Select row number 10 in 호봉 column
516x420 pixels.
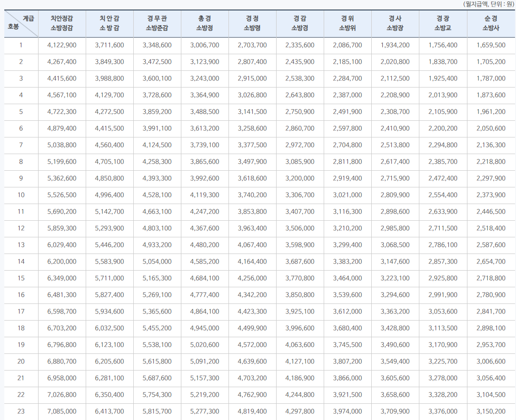(x=21, y=195)
